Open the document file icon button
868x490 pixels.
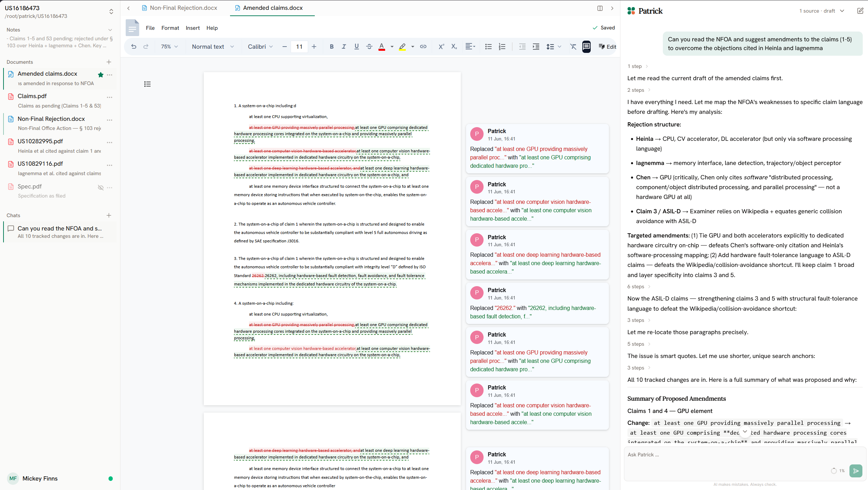pos(132,28)
